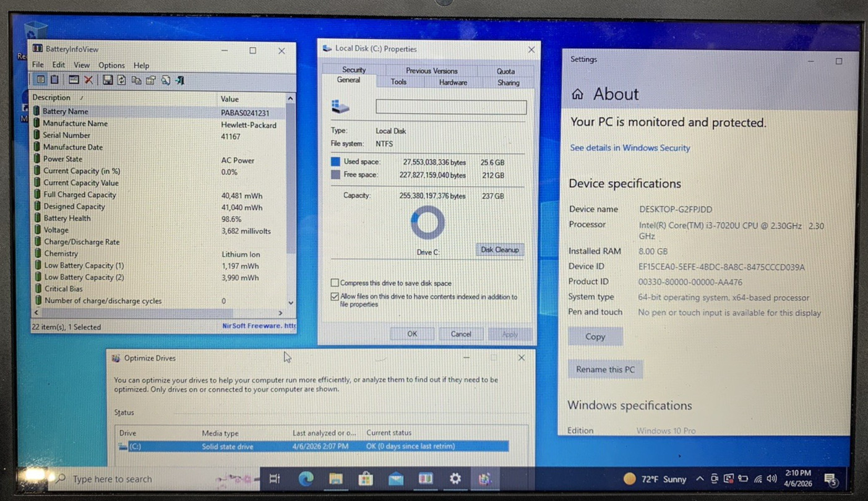The height and width of the screenshot is (501, 868).
Task: Open the Properties toolbar icon in BatteryInfoView
Action: coord(150,80)
